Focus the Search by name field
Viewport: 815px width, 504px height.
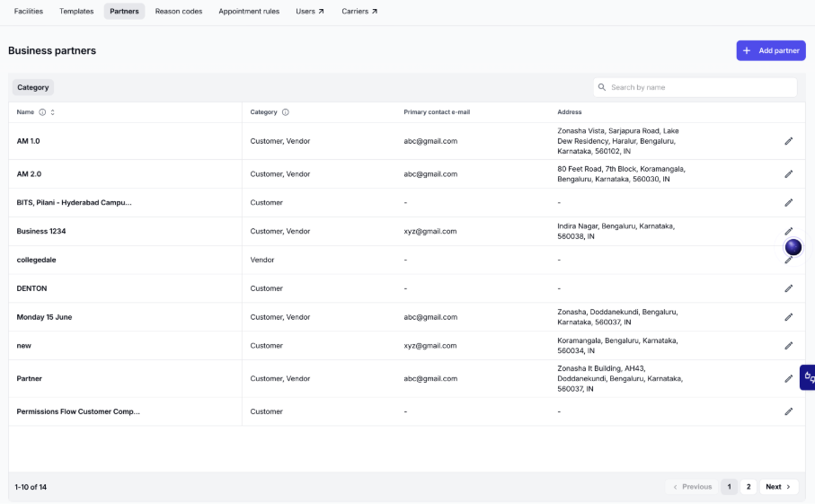point(695,87)
